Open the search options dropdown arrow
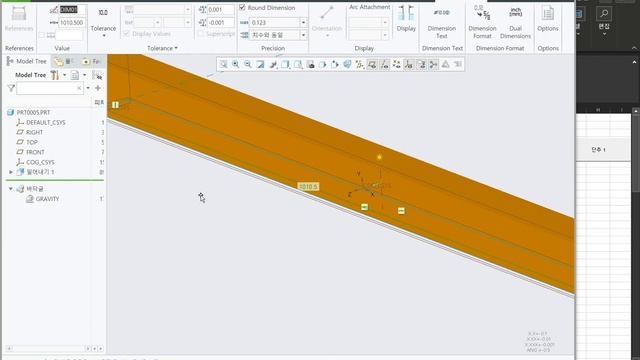Viewport: 640px width, 360px height. click(x=88, y=88)
